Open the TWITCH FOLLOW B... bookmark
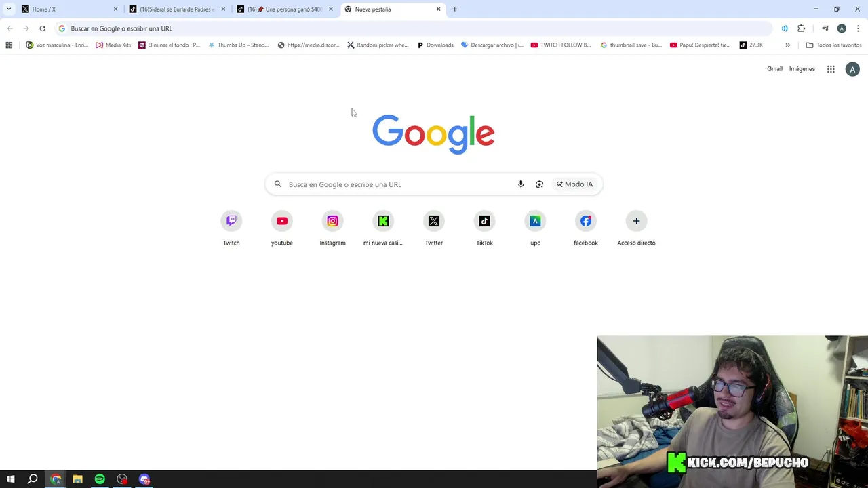The image size is (868, 488). [561, 45]
